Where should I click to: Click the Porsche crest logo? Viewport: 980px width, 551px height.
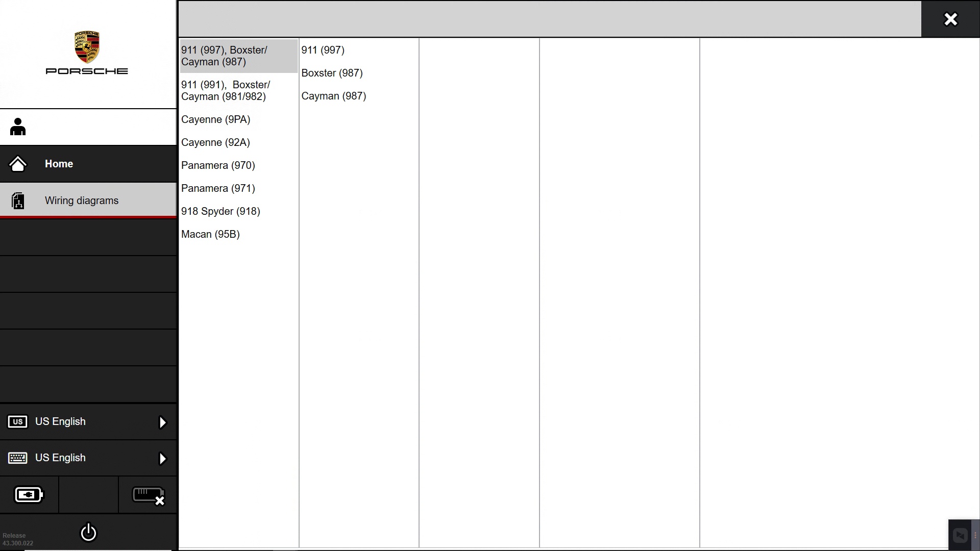pos(87,47)
